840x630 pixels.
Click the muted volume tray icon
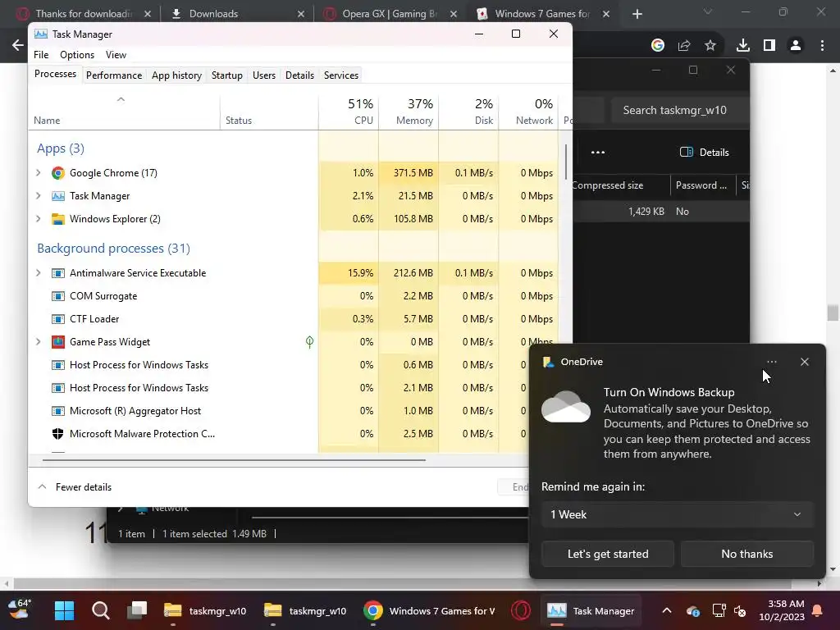[741, 610]
